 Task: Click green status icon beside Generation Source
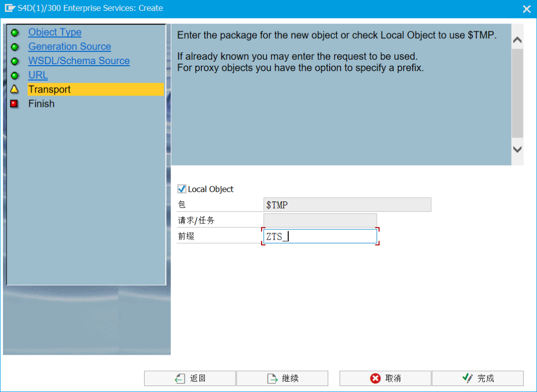coord(14,47)
